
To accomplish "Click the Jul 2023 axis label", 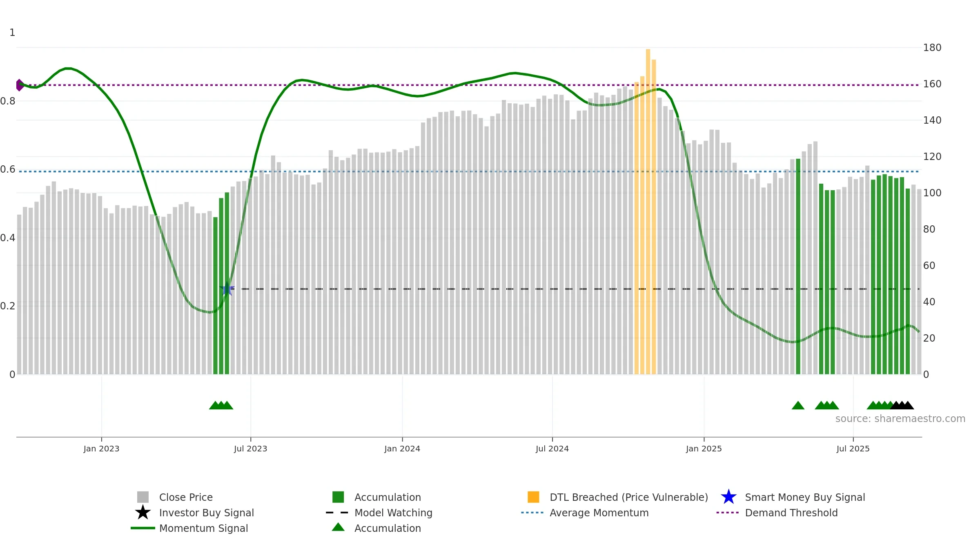I will point(250,449).
